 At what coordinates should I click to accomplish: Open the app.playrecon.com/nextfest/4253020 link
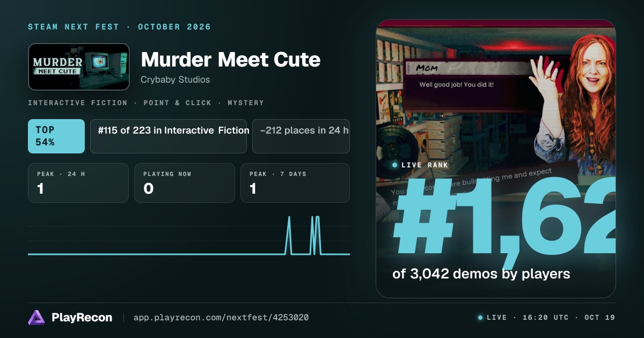[221, 318]
